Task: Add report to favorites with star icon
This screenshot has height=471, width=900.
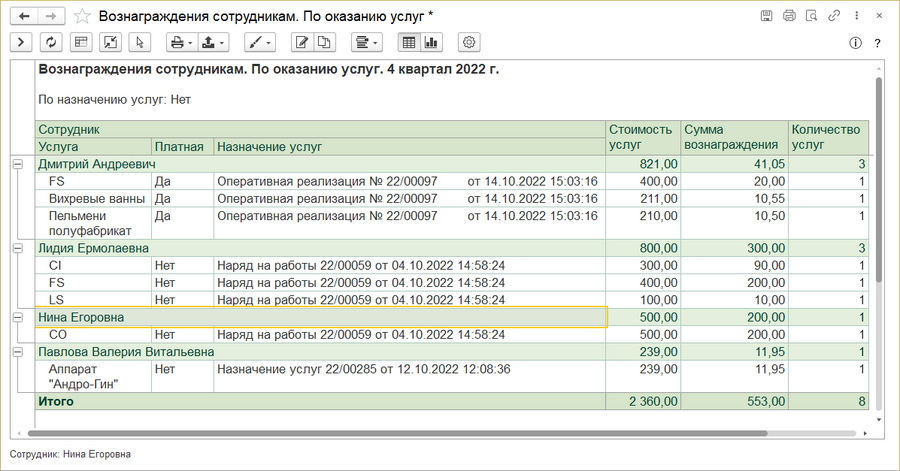Action: point(83,16)
